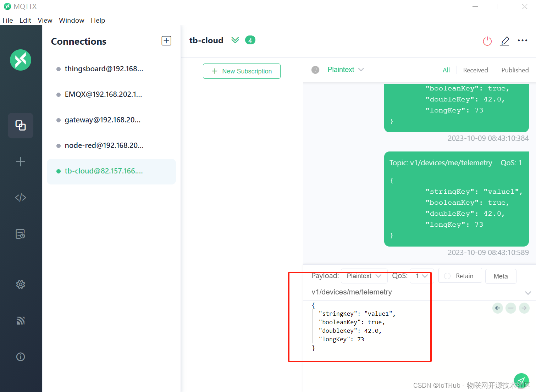Click the green unread count badge 4

coord(250,40)
